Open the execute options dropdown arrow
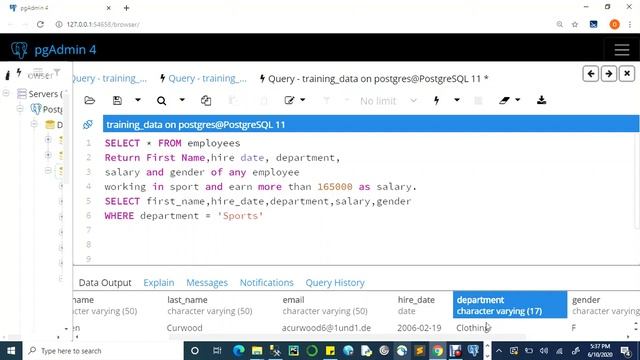 pos(457,100)
